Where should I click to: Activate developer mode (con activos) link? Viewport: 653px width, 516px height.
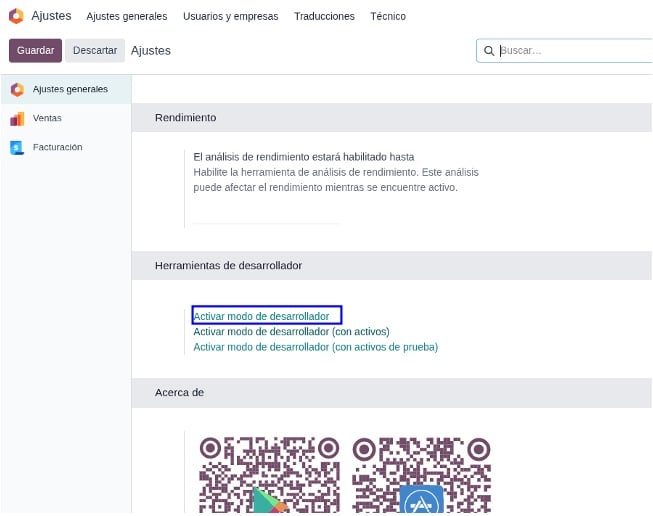coord(292,332)
